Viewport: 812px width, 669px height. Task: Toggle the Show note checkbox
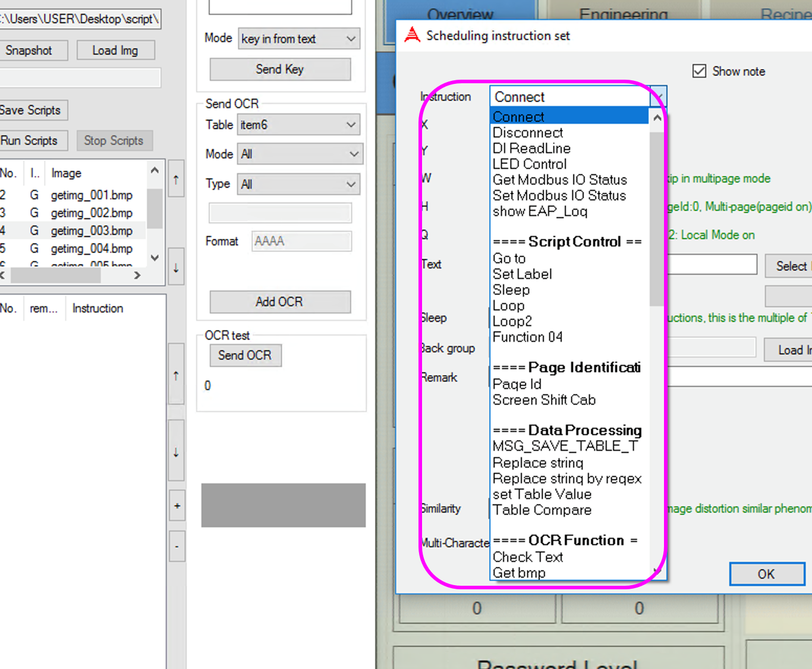699,71
